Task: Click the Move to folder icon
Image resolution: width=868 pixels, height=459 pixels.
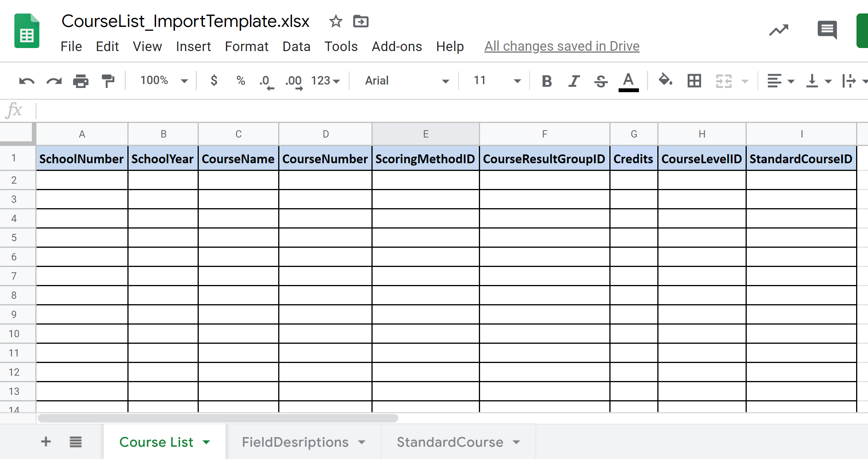Action: [361, 22]
